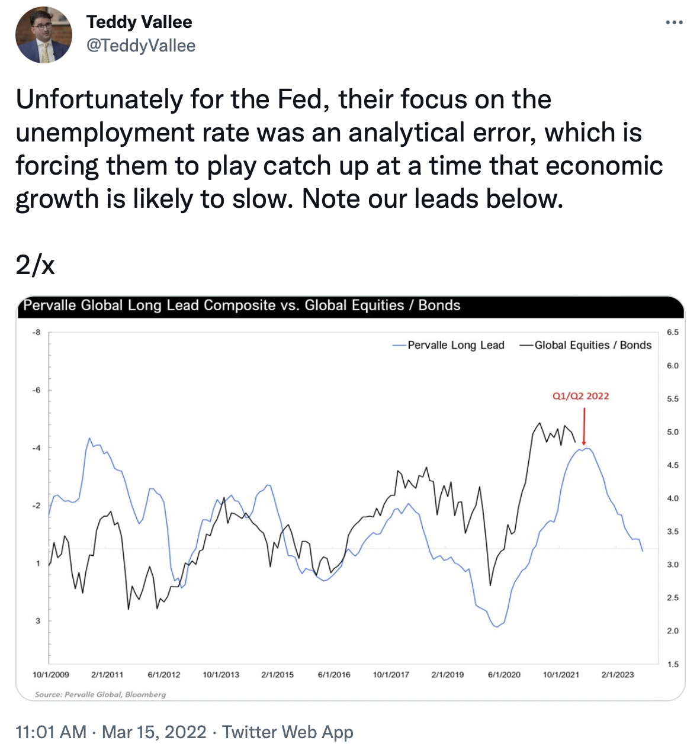Screen dimensions: 700x747
Task: Click Teddy Vallee's profile avatar photo
Action: pos(43,35)
